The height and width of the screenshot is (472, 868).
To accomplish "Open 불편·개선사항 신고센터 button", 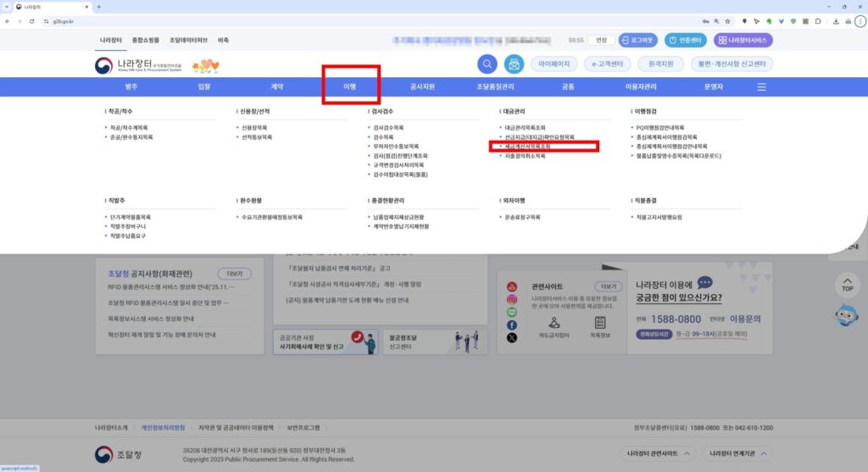I will (x=732, y=64).
